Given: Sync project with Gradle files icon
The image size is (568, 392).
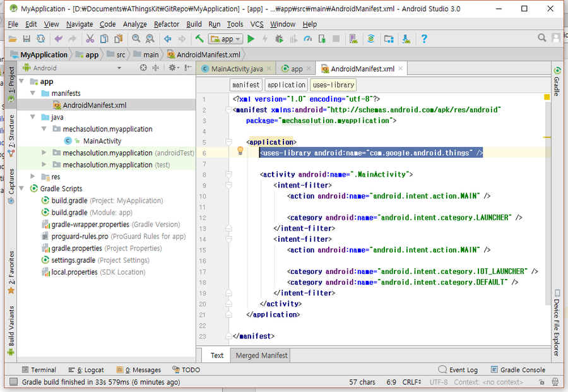Looking at the screenshot, I should (371, 39).
